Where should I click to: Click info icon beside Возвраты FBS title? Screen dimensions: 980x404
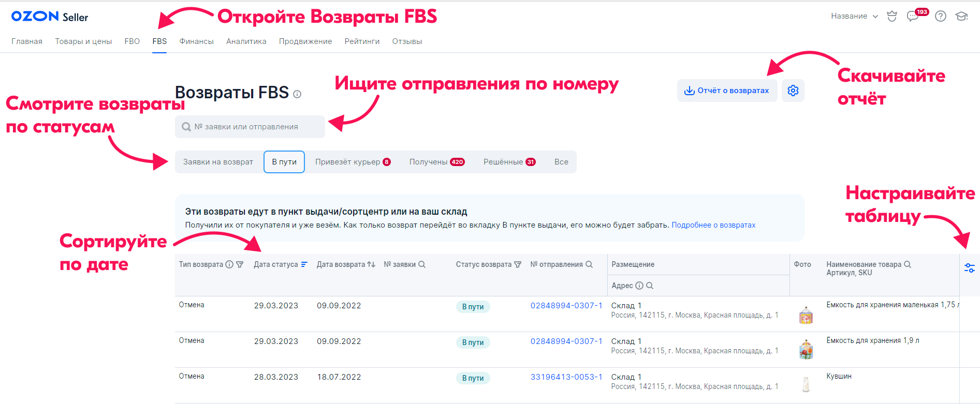[x=297, y=94]
